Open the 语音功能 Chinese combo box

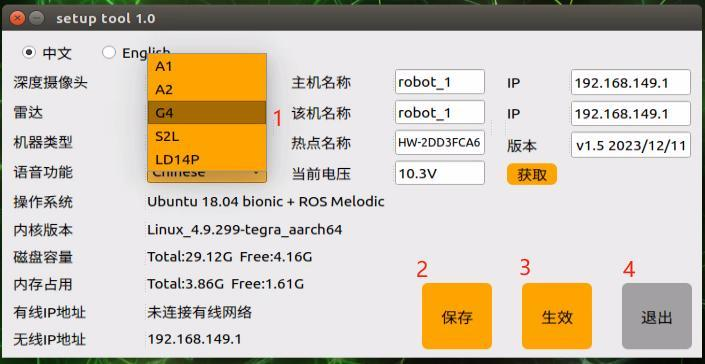tap(207, 176)
